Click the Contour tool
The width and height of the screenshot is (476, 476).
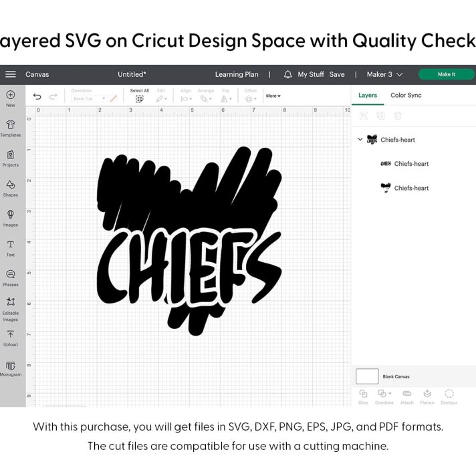pyautogui.click(x=449, y=397)
